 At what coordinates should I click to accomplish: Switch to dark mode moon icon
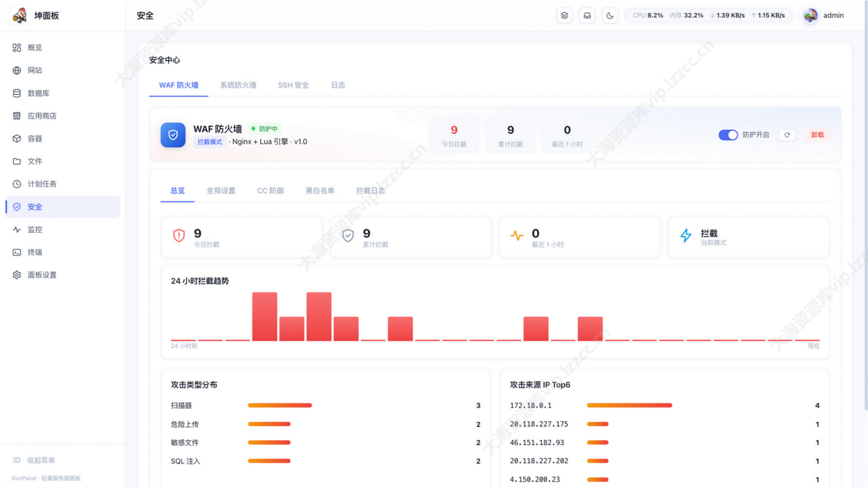pos(610,16)
